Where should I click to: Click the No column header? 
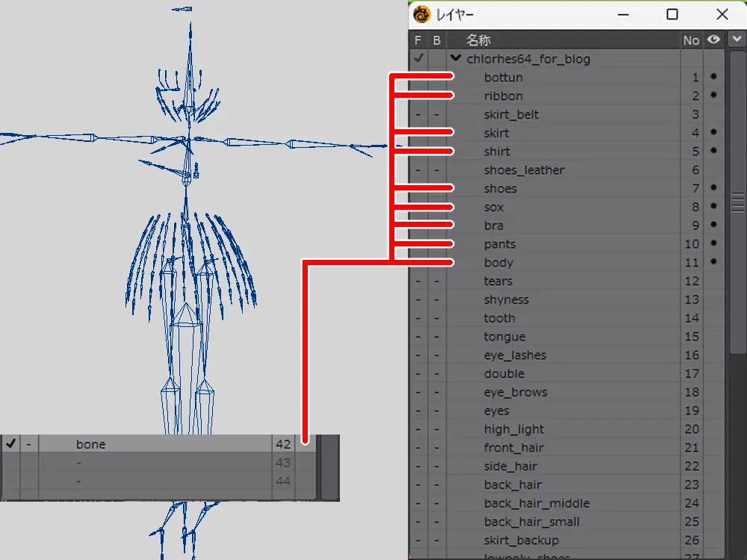pos(691,40)
